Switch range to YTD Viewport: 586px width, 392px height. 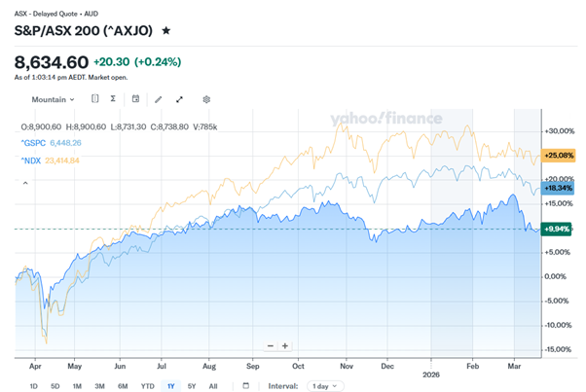click(148, 386)
